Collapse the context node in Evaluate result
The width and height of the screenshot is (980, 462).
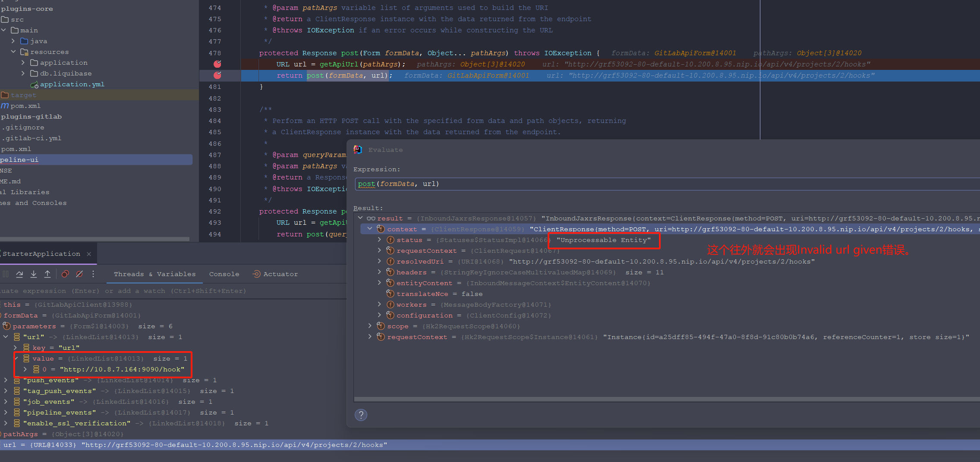click(x=370, y=229)
